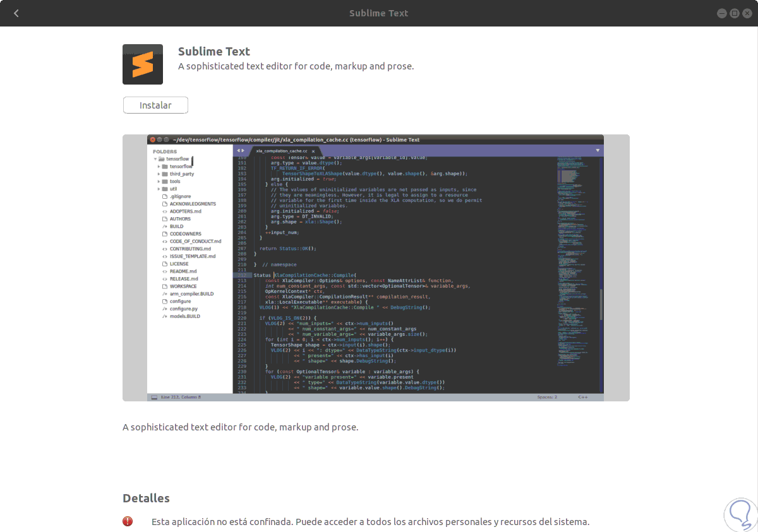Open the tab list dropdown arrow
Viewport: 758px width, 532px height.
pyautogui.click(x=598, y=150)
